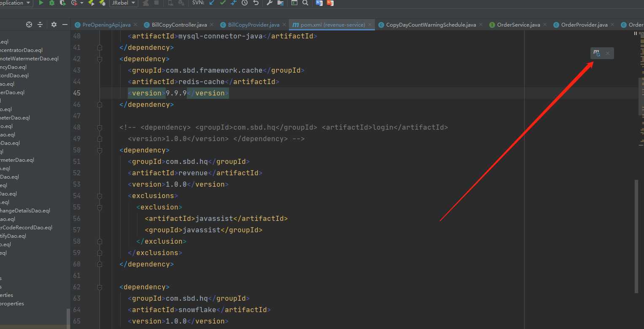Toggle fold marker at line 46

(x=100, y=105)
